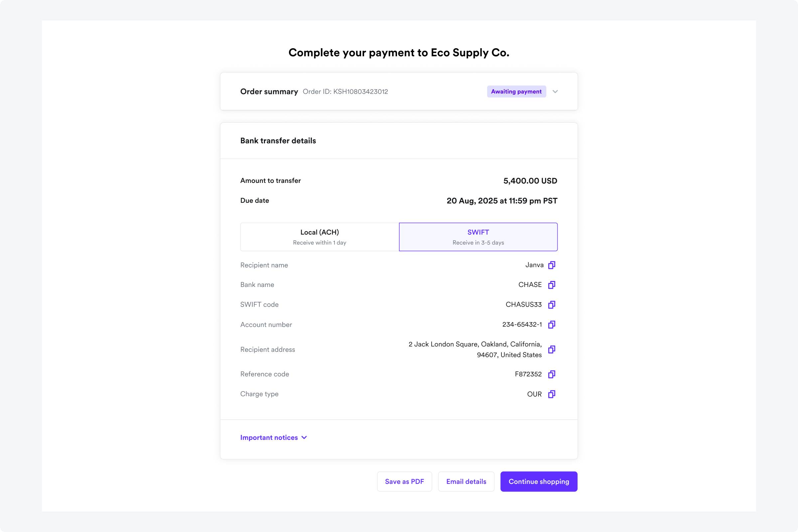Select the SWIFT transfer method tab

point(478,236)
